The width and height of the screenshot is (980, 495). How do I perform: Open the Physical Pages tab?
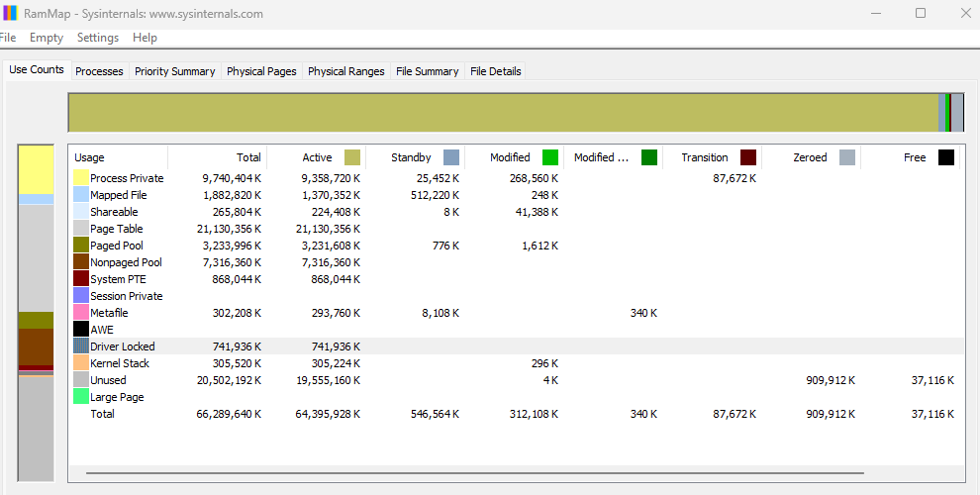261,71
